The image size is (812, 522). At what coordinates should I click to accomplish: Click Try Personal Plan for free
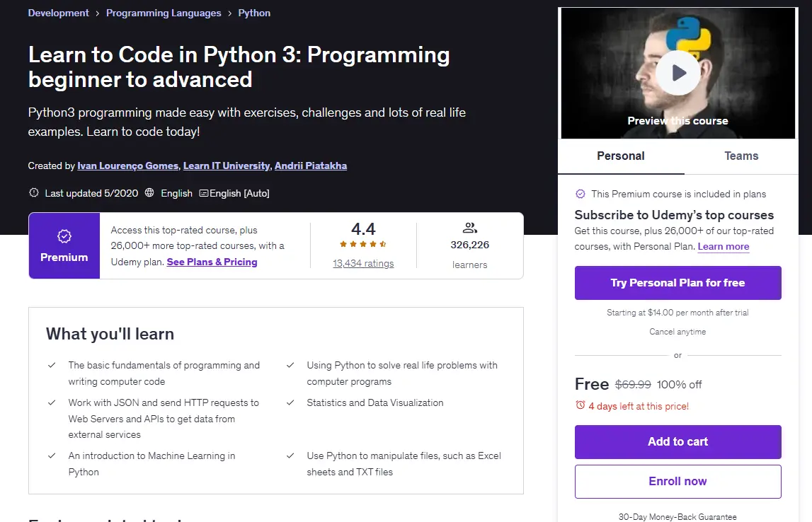click(x=678, y=283)
